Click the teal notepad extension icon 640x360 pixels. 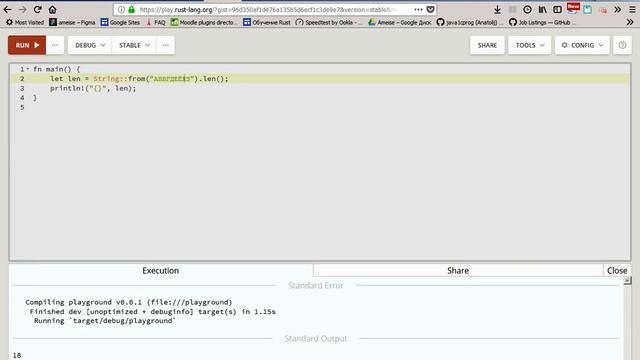587,9
